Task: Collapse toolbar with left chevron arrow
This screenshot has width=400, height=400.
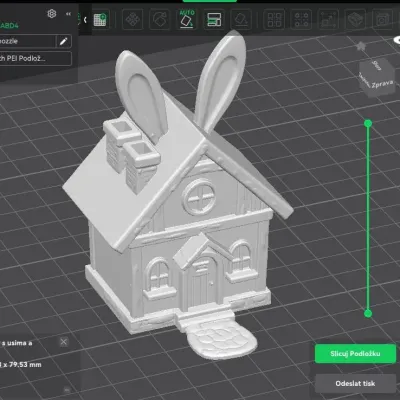Action: (x=85, y=20)
